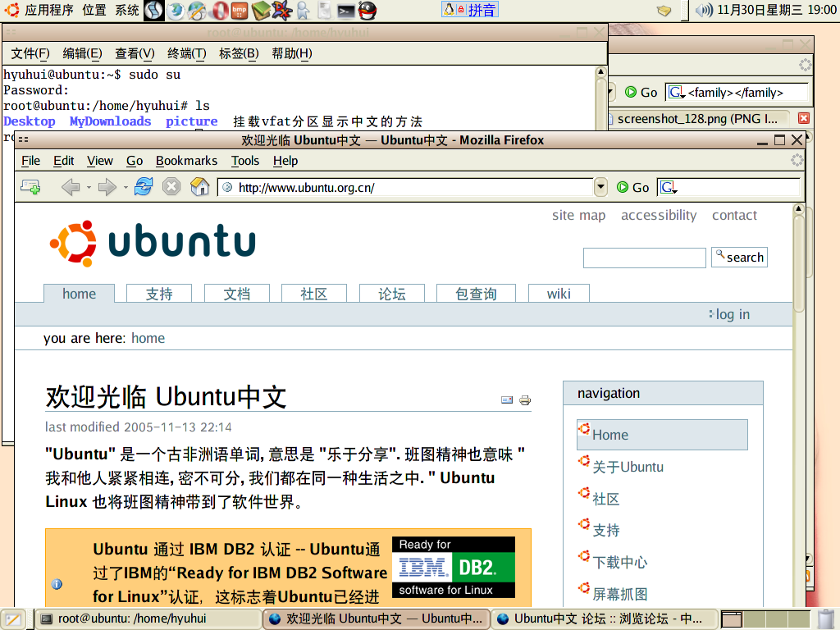Select the 包查询 site tab
The width and height of the screenshot is (840, 630).
coord(476,294)
